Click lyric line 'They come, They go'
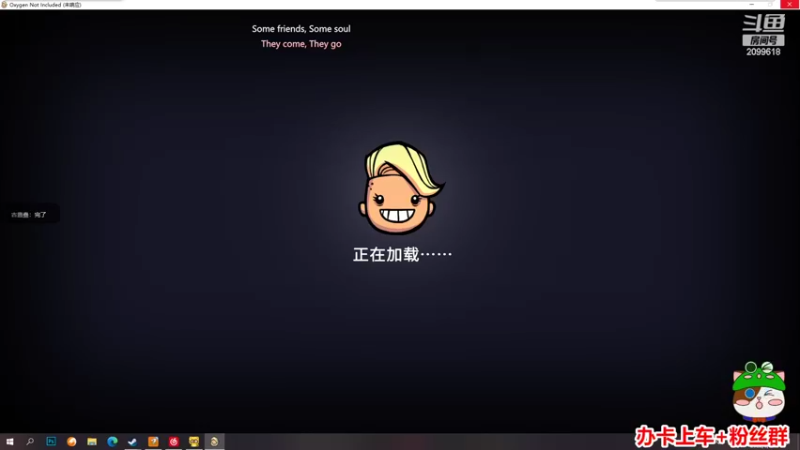The height and width of the screenshot is (450, 800). tap(301, 44)
